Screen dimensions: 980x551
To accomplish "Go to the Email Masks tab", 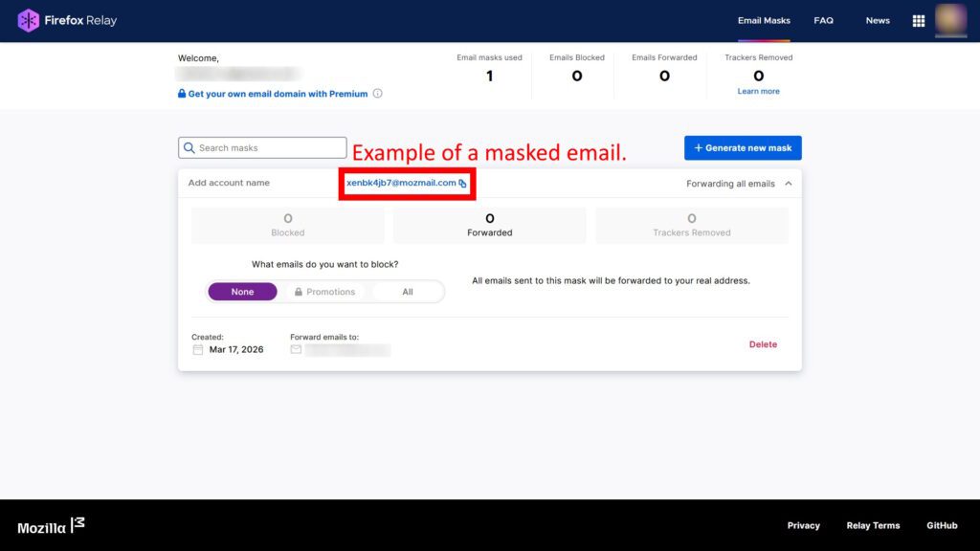I will [x=763, y=21].
